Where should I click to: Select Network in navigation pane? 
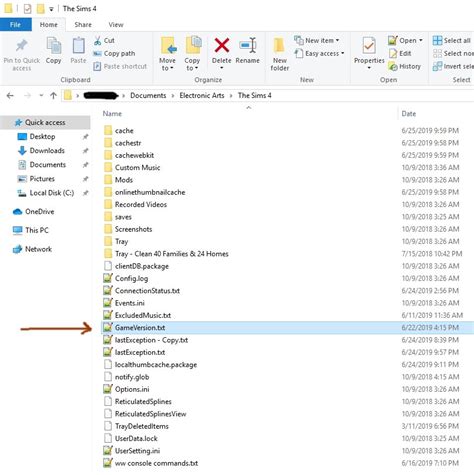[x=38, y=249]
